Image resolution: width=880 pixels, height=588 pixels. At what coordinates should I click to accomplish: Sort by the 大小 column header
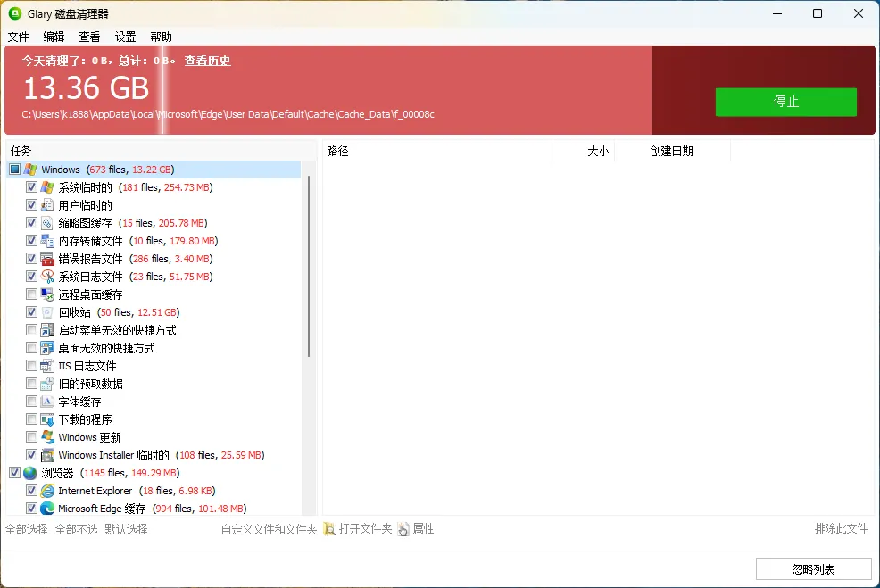click(584, 152)
